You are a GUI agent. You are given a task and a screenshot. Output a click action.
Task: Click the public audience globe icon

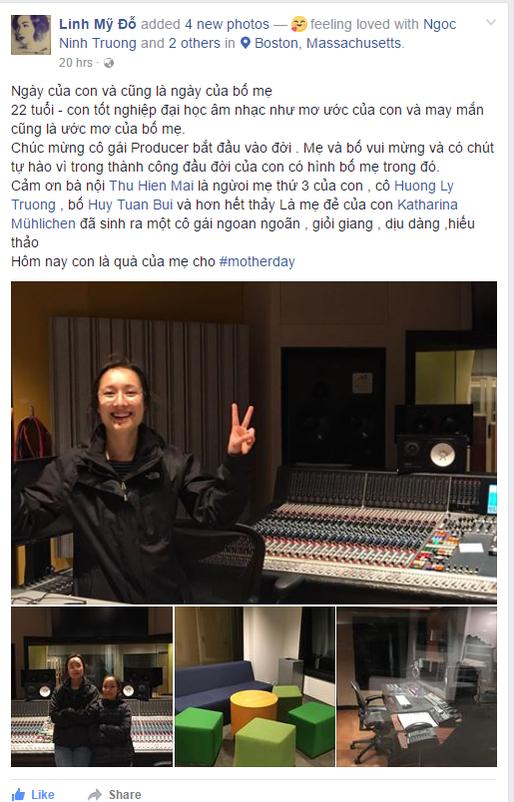coord(109,63)
